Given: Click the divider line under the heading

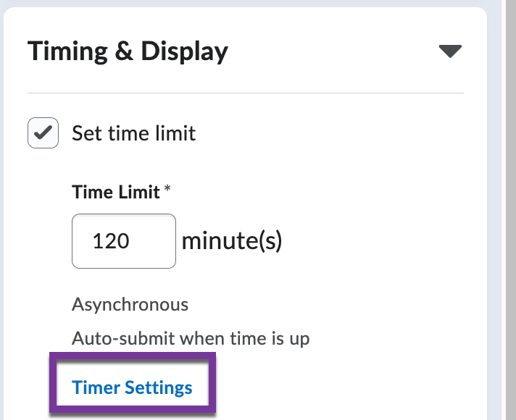Looking at the screenshot, I should point(245,93).
